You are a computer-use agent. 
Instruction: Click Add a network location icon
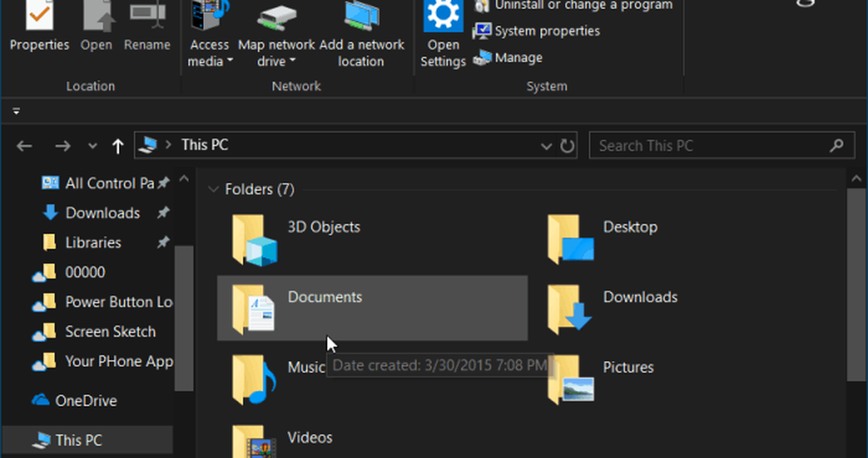pos(361,19)
